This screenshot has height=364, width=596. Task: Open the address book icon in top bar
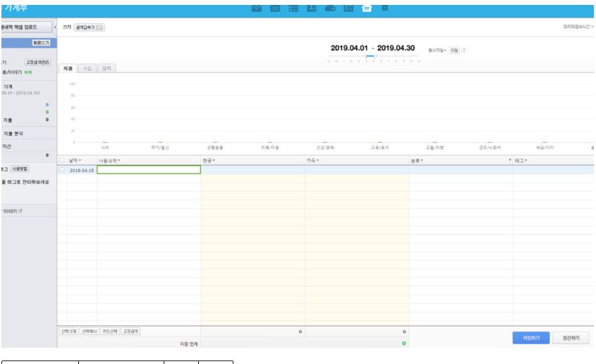pyautogui.click(x=312, y=8)
